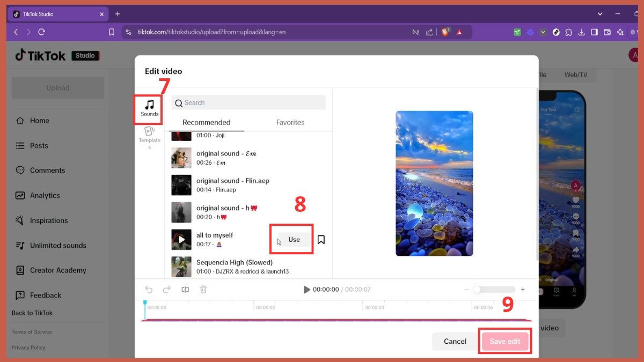Follow the Back to TikTok link
The height and width of the screenshot is (362, 644).
(32, 313)
